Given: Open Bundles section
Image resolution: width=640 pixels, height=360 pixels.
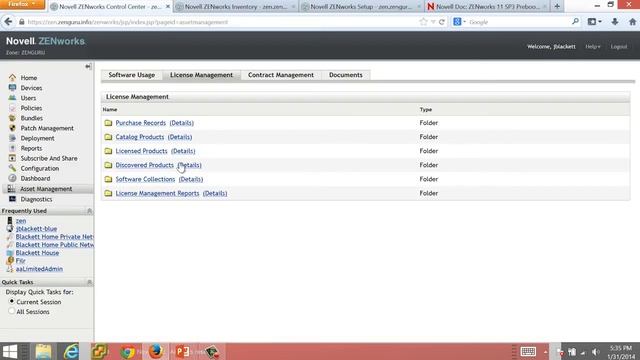Looking at the screenshot, I should pos(31,118).
